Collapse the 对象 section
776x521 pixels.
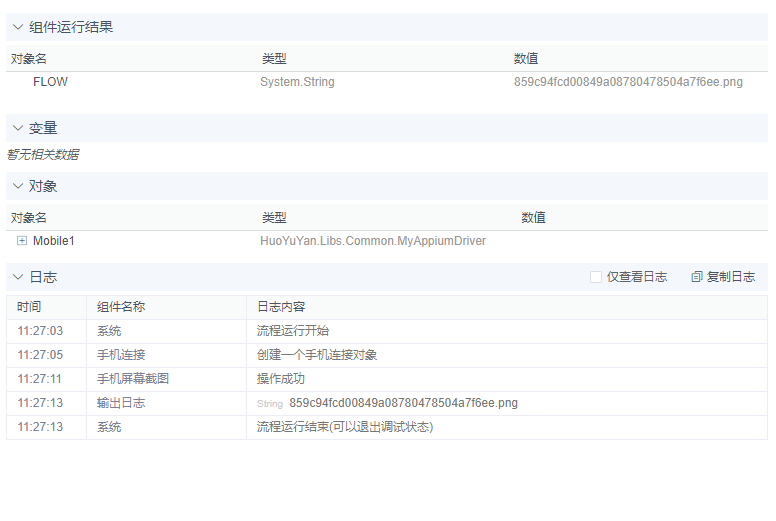pos(18,186)
